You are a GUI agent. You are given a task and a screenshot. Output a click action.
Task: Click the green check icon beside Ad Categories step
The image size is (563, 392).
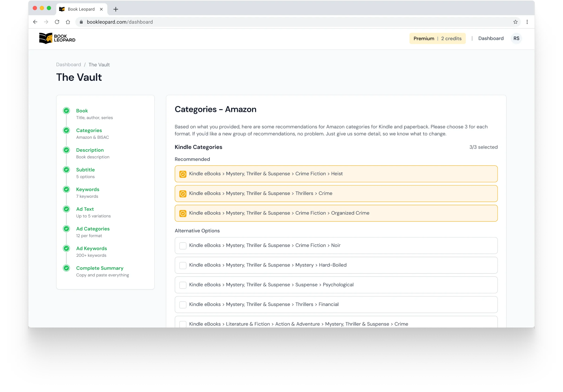[x=66, y=229]
